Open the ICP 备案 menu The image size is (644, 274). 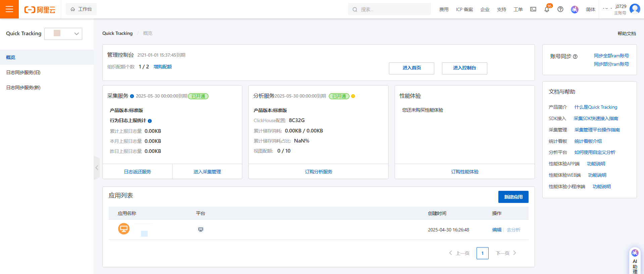464,9
